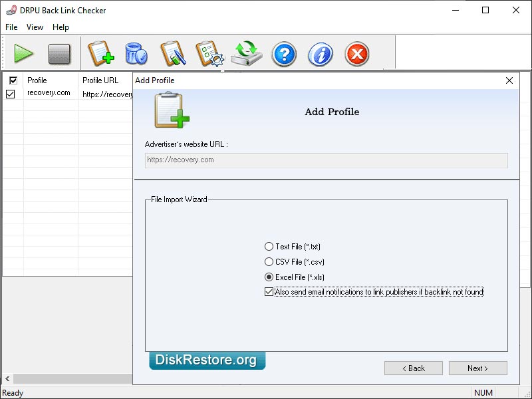Click the Delete Profile trash bin icon
The image size is (532, 399).
coord(136,53)
